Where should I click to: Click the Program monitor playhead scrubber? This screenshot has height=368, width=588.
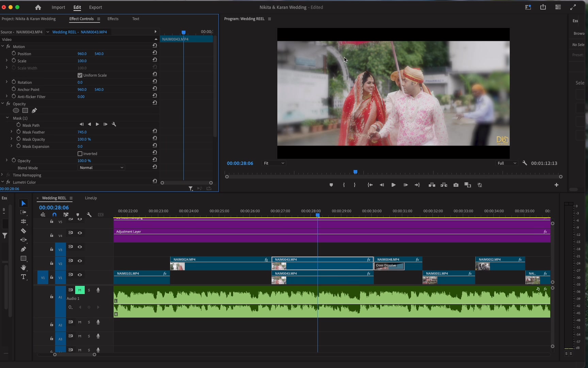tap(355, 172)
